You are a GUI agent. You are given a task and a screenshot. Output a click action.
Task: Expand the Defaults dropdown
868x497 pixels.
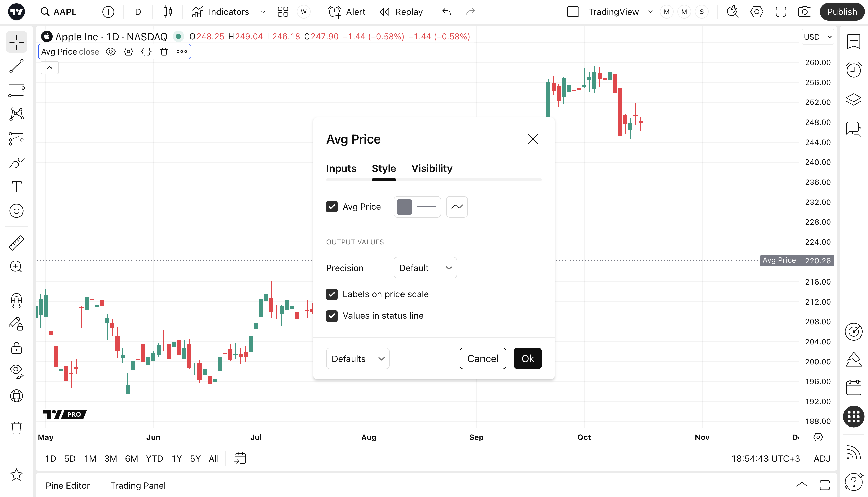pos(357,358)
